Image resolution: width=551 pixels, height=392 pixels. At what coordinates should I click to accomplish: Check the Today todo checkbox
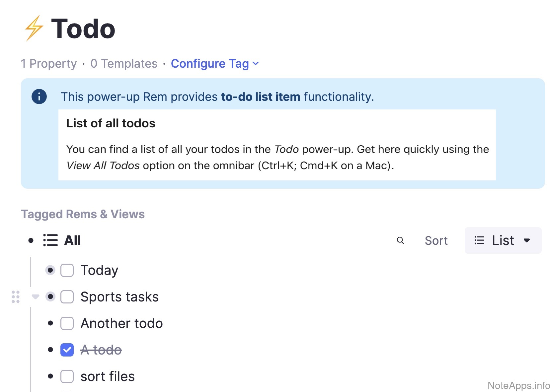pos(67,270)
